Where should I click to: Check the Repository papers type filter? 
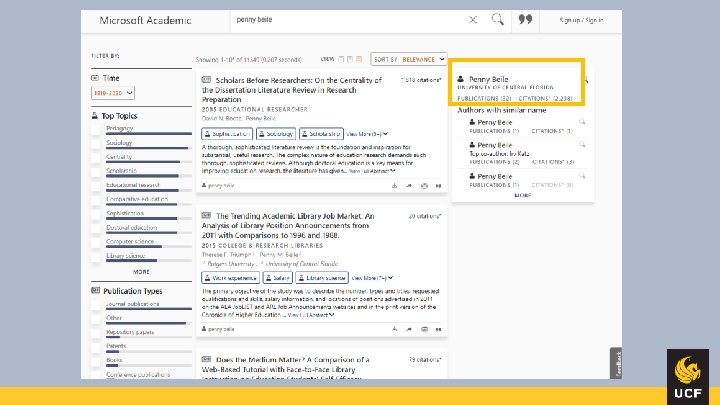click(96, 333)
